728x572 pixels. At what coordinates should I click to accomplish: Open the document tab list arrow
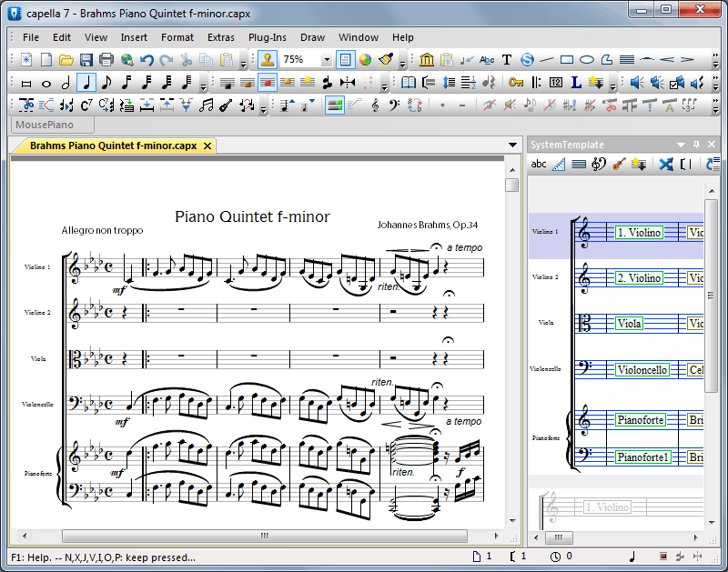(x=512, y=146)
